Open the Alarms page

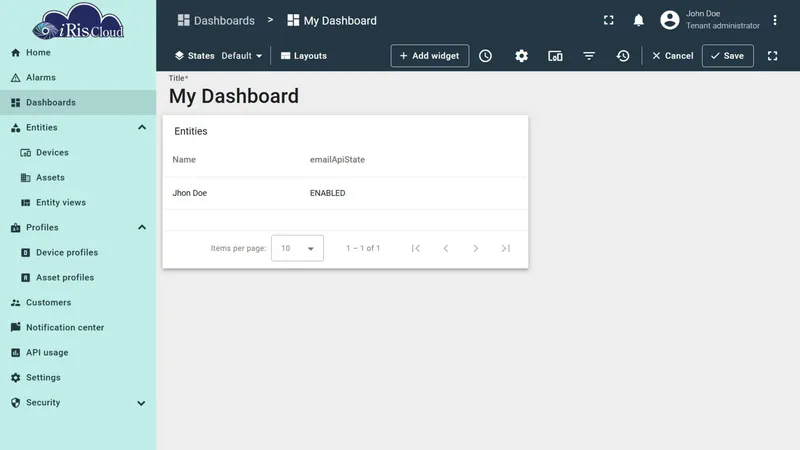[x=78, y=78]
